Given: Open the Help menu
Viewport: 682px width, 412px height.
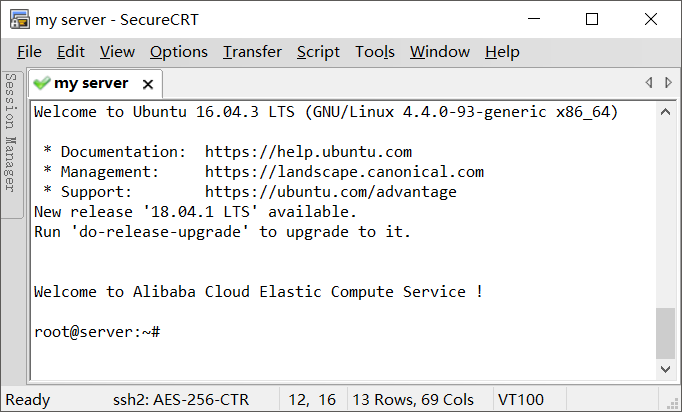Looking at the screenshot, I should tap(502, 52).
